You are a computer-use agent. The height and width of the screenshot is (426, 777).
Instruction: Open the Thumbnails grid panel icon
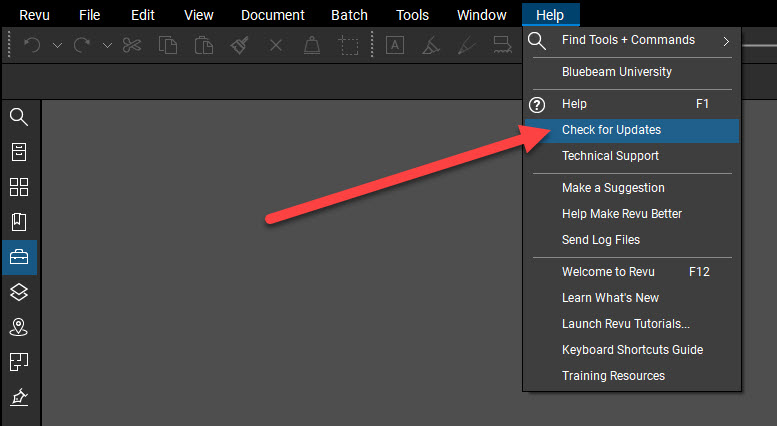tap(19, 187)
